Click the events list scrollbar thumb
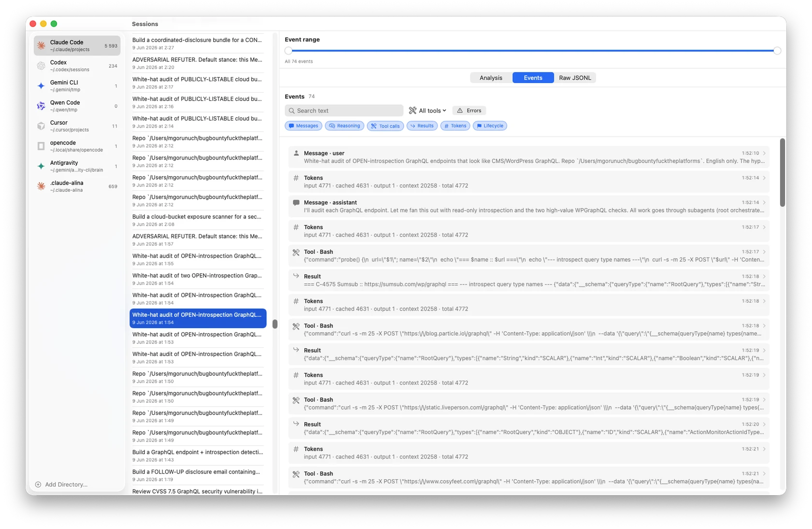812x529 pixels. pos(783,172)
